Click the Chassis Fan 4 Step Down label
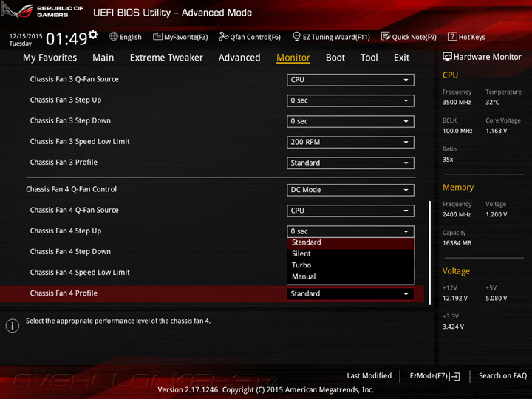The height and width of the screenshot is (399, 532). pos(70,252)
